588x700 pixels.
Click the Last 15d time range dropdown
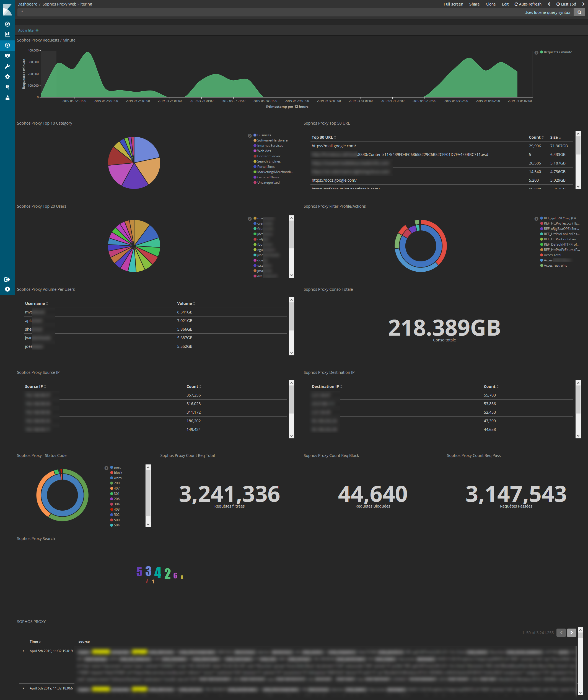tap(565, 4)
